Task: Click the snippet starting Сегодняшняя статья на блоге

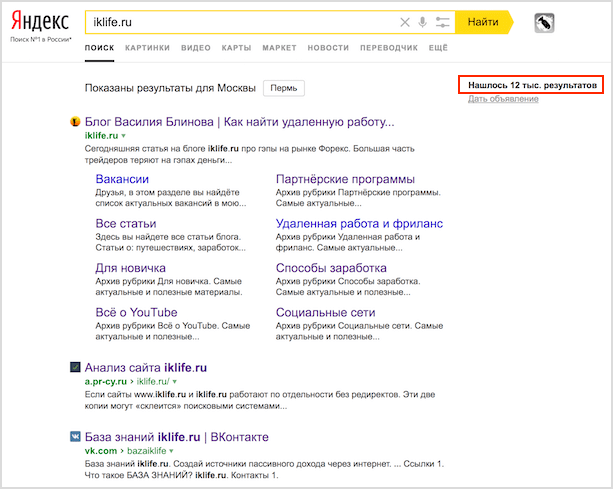Action: pos(249,154)
